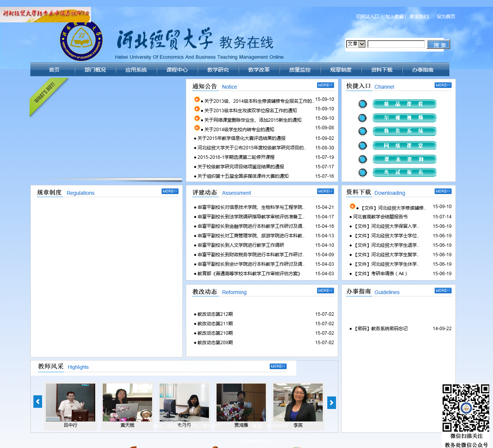The height and width of the screenshot is (448, 493).
Task: Click the 联系我们 top link
Action: [419, 17]
